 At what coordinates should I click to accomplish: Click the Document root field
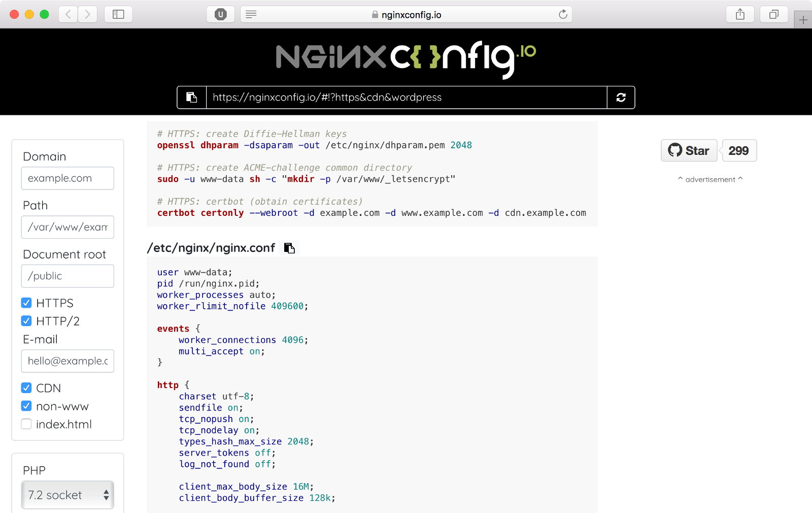[x=67, y=276]
